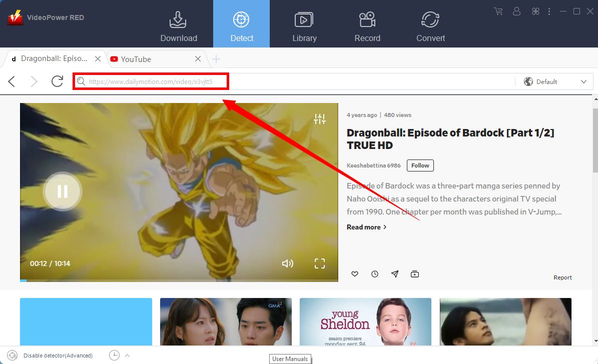Reload the current page
Viewport: 598px width, 364px height.
click(57, 81)
